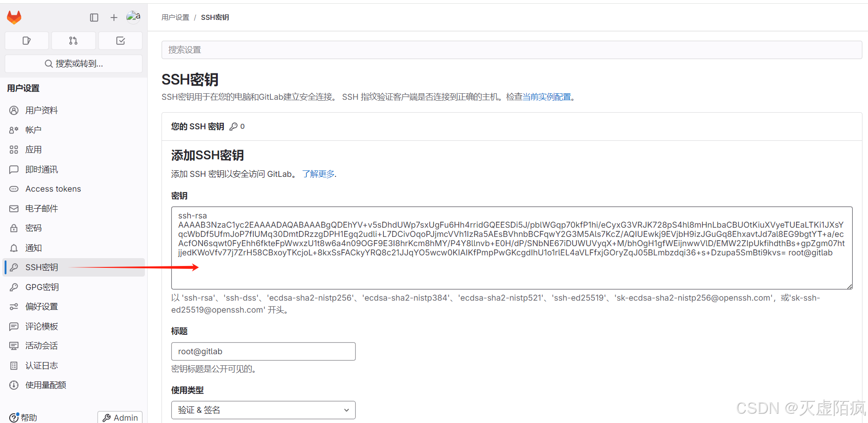
Task: Click the 密钥标题是公开可见的 hint text
Action: (x=214, y=369)
